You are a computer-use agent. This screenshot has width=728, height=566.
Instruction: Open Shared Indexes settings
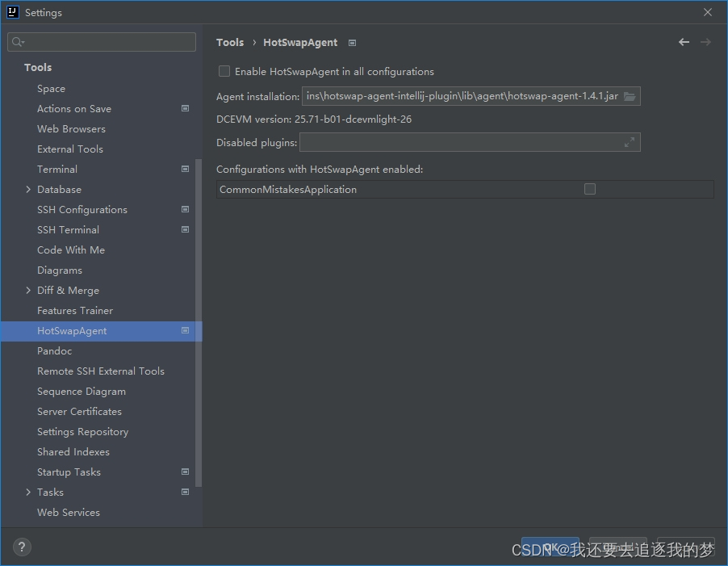[x=73, y=452]
